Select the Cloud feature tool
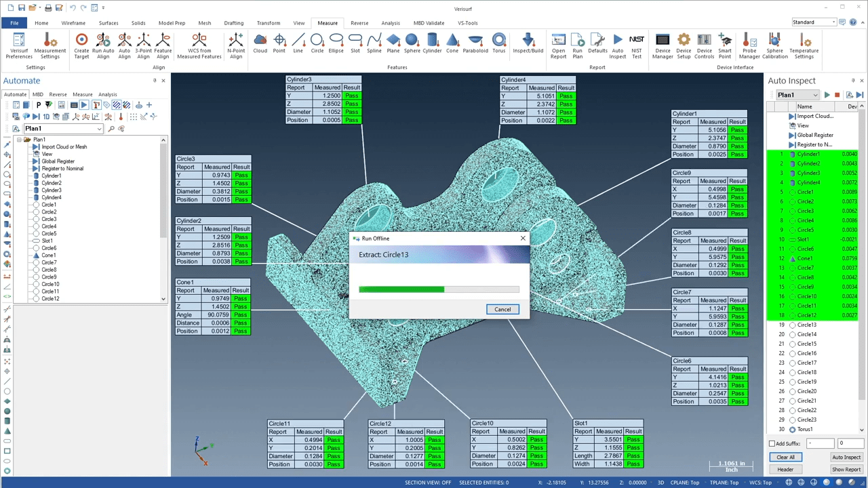The width and height of the screenshot is (868, 488). (260, 43)
